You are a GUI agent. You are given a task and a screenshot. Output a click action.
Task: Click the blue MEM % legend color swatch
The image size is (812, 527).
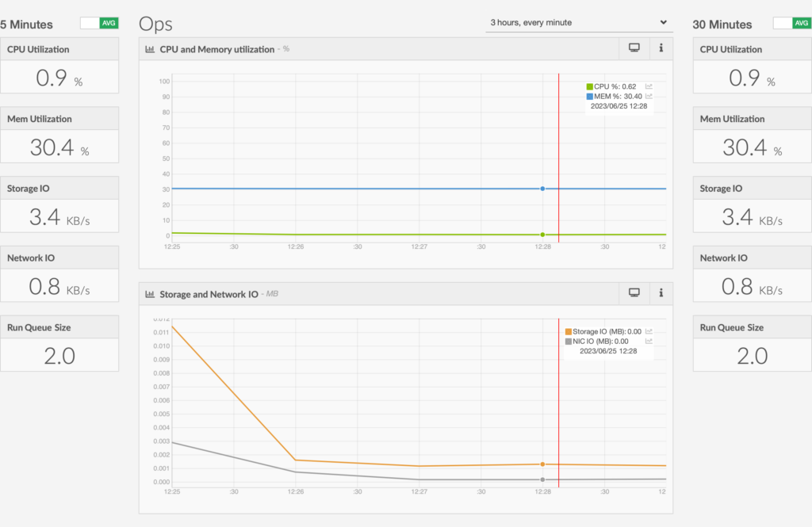pyautogui.click(x=589, y=97)
